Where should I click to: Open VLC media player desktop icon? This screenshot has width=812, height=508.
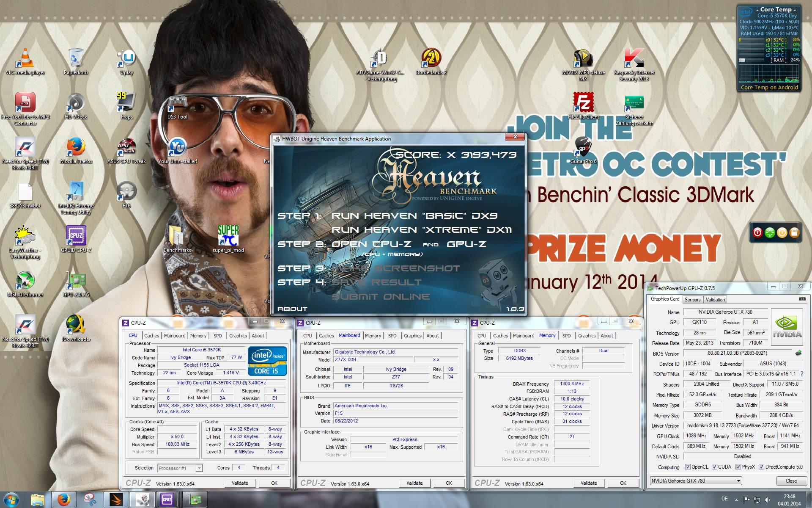tap(25, 61)
